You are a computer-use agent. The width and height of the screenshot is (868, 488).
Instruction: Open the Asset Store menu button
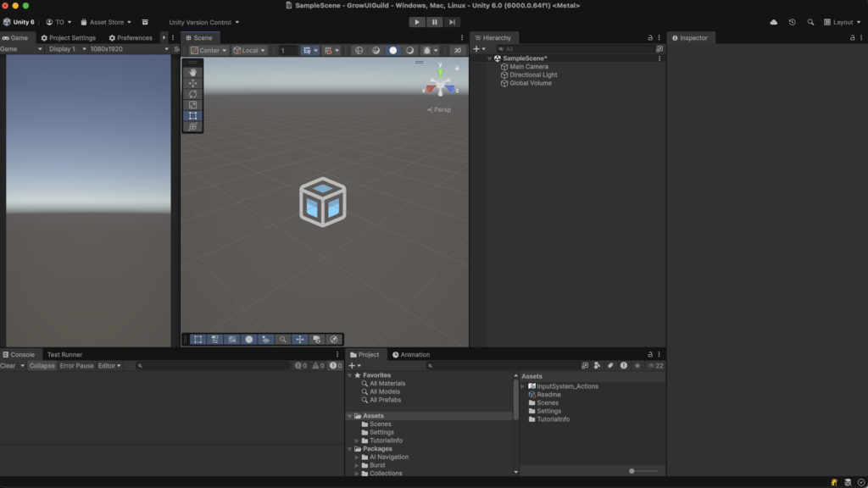point(106,22)
